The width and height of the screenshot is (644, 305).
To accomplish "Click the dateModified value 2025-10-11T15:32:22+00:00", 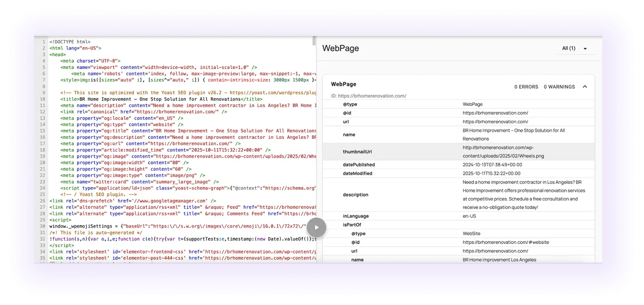I will [x=491, y=173].
